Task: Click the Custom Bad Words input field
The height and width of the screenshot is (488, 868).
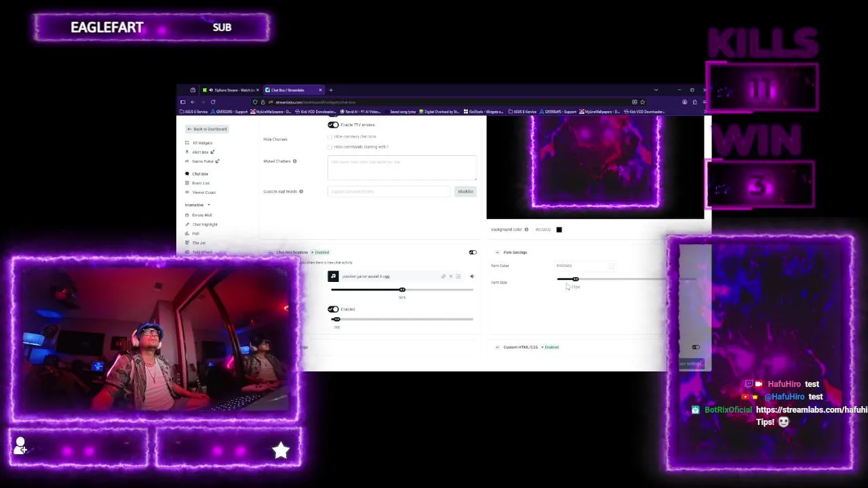Action: tap(389, 192)
